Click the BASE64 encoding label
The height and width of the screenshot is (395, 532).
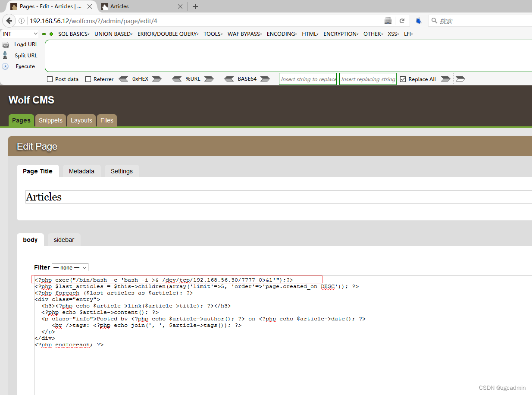point(247,79)
